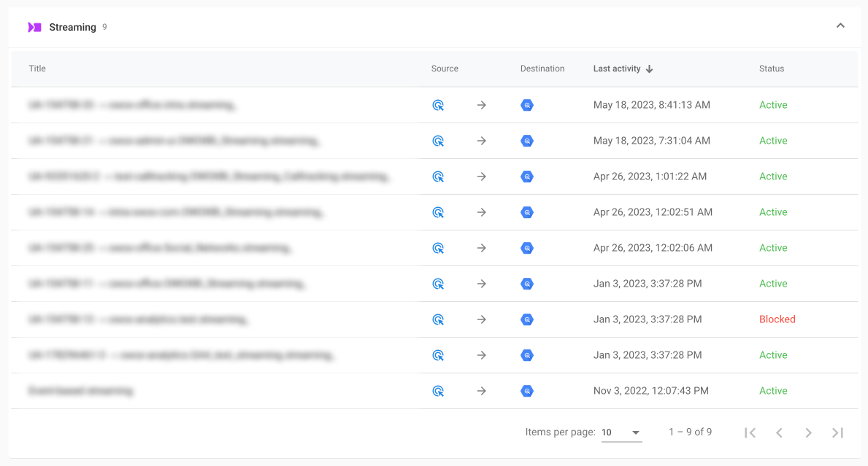
Task: Go to the next page
Action: (808, 433)
